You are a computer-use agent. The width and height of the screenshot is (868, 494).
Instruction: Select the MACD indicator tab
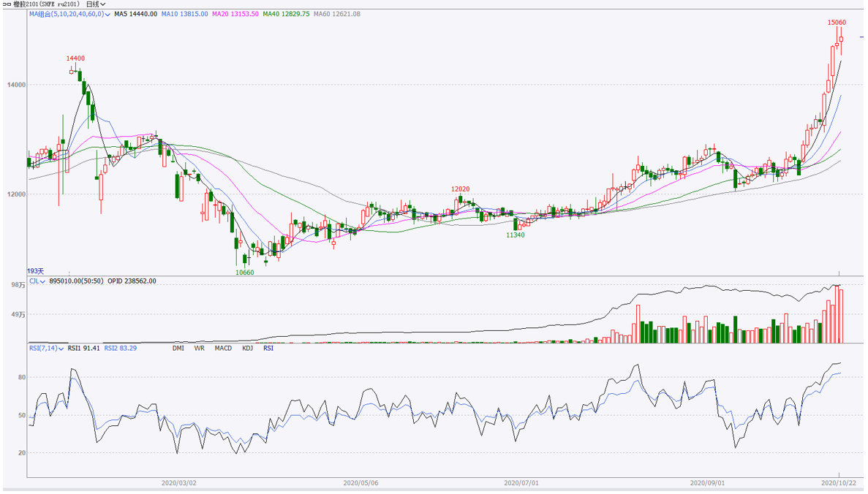(x=223, y=349)
